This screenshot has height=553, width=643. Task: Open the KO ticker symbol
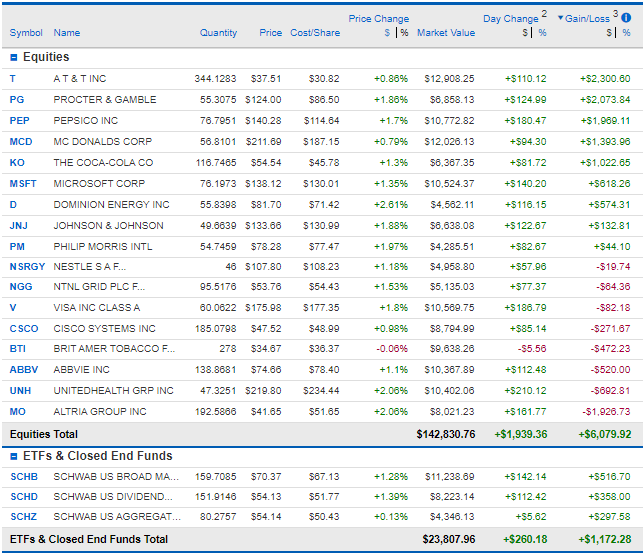point(17,162)
